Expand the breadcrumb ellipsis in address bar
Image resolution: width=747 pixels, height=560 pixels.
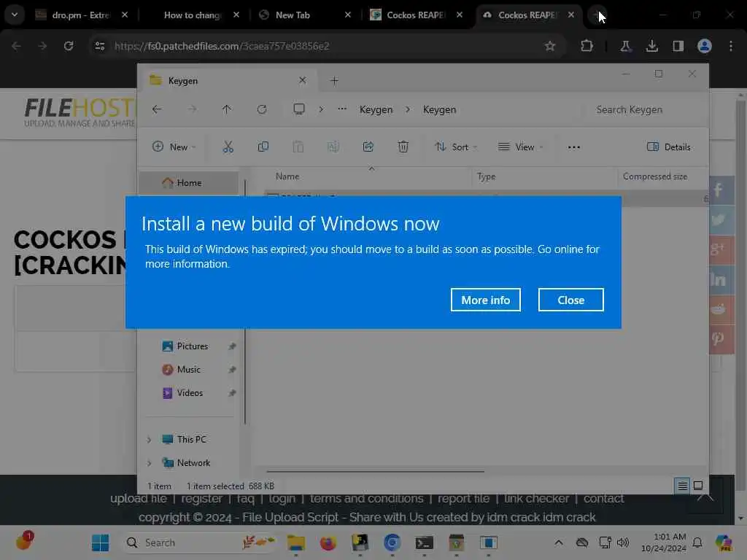[342, 109]
